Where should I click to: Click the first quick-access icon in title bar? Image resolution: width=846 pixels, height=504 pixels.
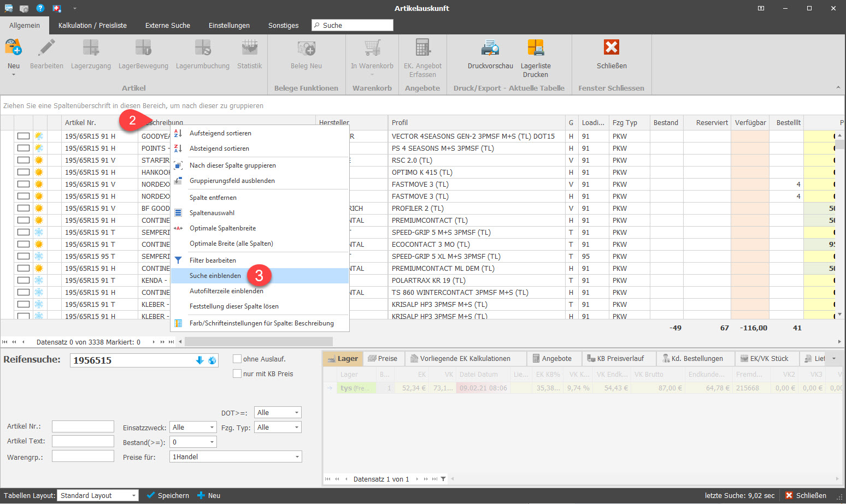click(9, 8)
